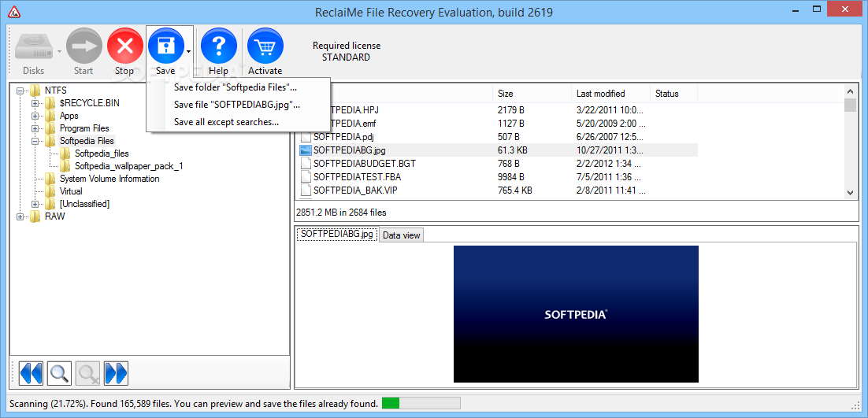Image resolution: width=868 pixels, height=418 pixels.
Task: Click the Program Files folder icon
Action: click(50, 128)
